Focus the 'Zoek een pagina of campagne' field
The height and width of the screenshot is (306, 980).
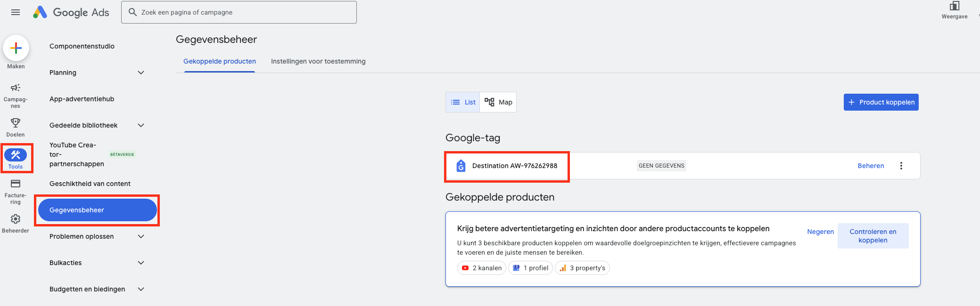239,12
